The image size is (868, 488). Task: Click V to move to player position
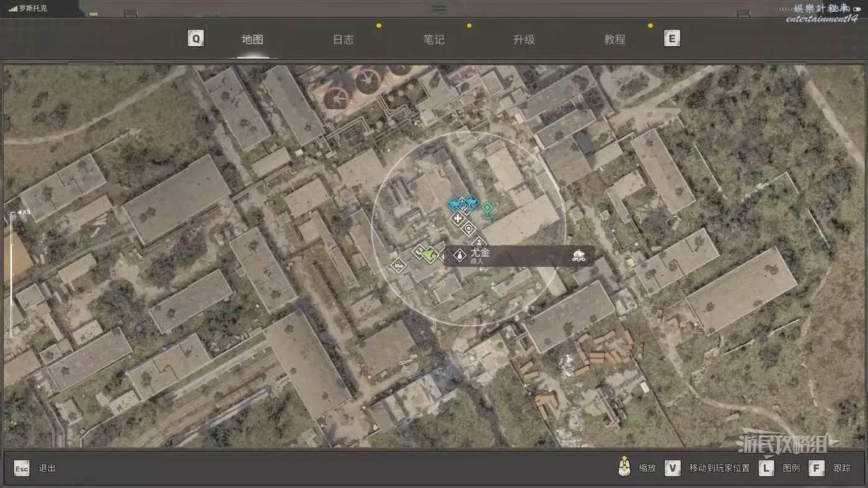click(673, 468)
